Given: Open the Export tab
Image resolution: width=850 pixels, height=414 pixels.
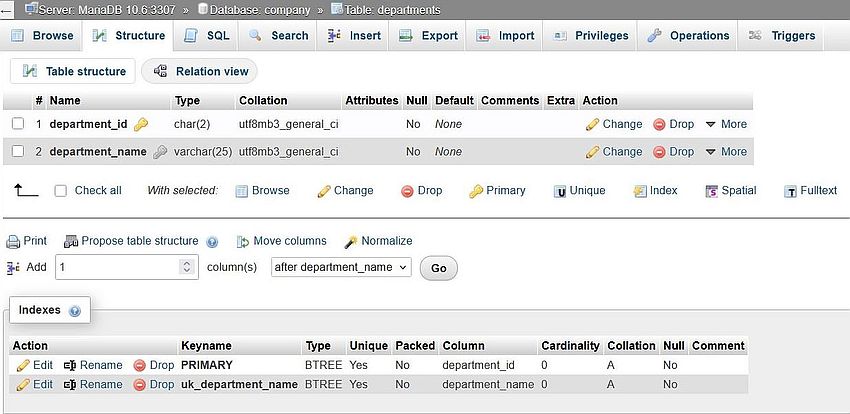Looking at the screenshot, I should [x=428, y=36].
